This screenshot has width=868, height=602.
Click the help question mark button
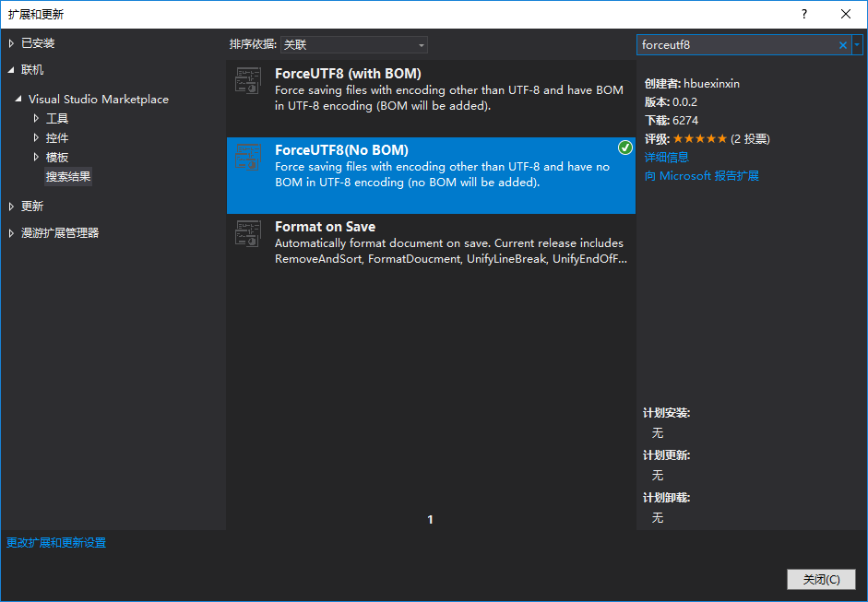tap(804, 14)
